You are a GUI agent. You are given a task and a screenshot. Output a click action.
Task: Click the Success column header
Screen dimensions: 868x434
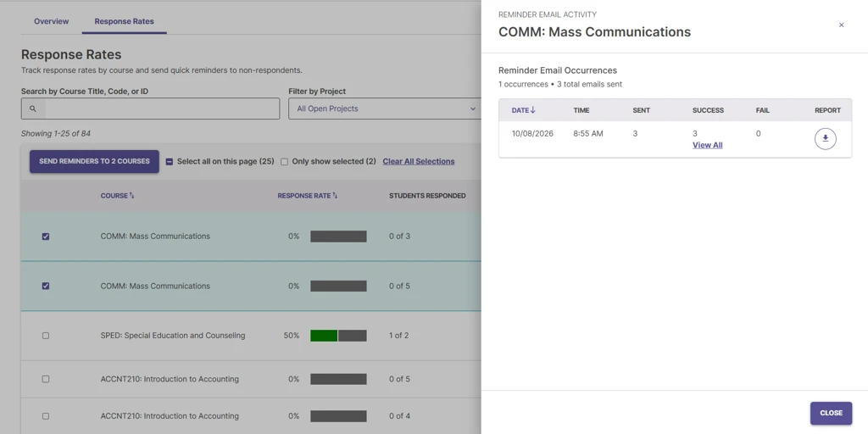pos(708,110)
